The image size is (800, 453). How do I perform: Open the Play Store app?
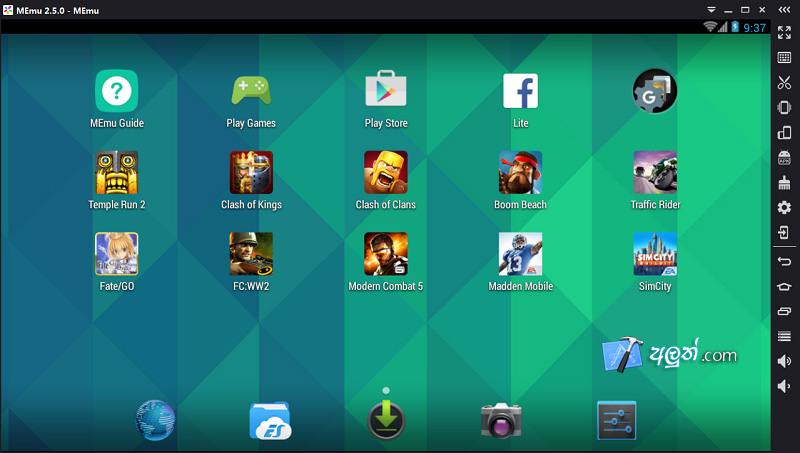point(386,89)
